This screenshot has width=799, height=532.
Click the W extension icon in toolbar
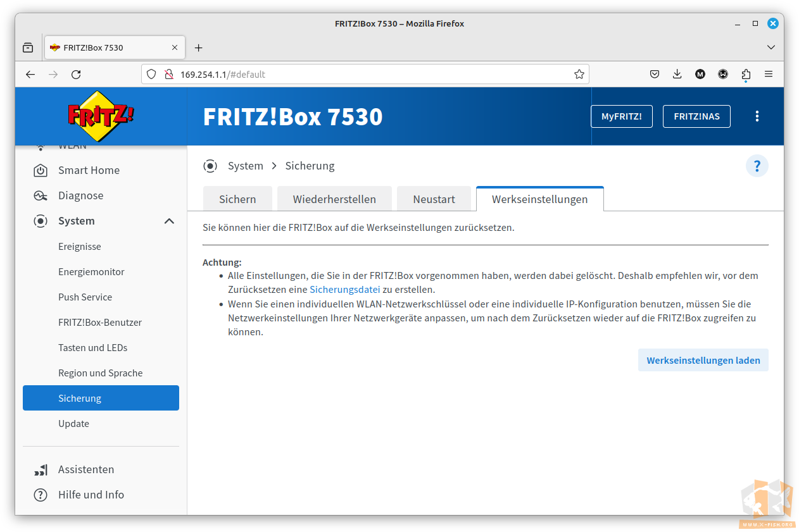coord(723,74)
